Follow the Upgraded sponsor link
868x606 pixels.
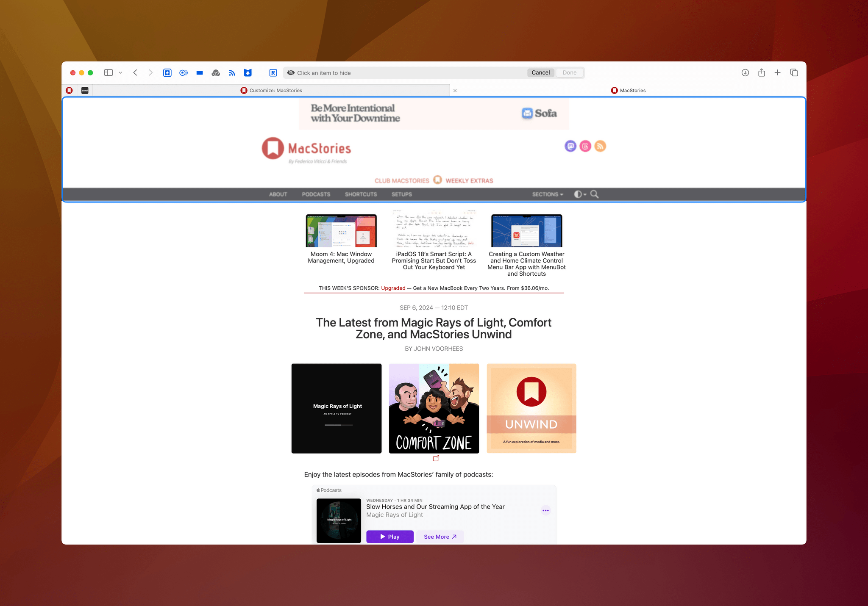click(393, 288)
